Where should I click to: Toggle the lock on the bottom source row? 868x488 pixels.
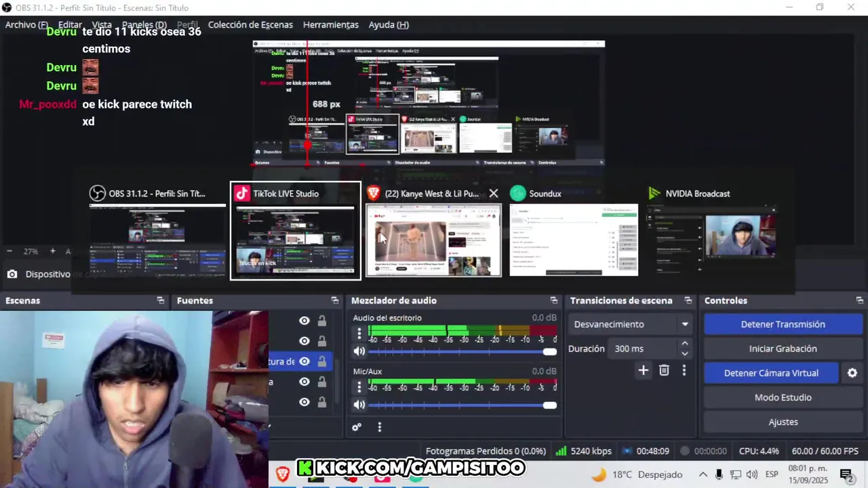click(x=322, y=402)
